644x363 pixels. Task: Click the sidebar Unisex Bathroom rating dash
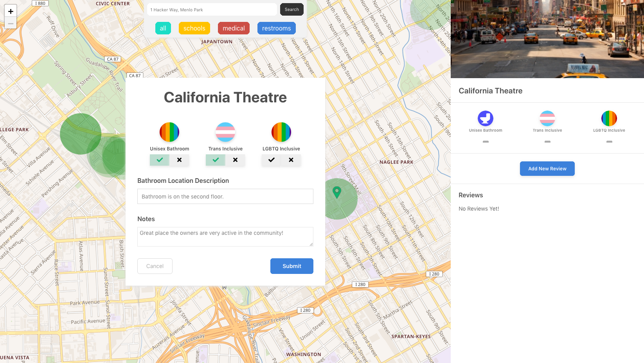[x=486, y=142]
